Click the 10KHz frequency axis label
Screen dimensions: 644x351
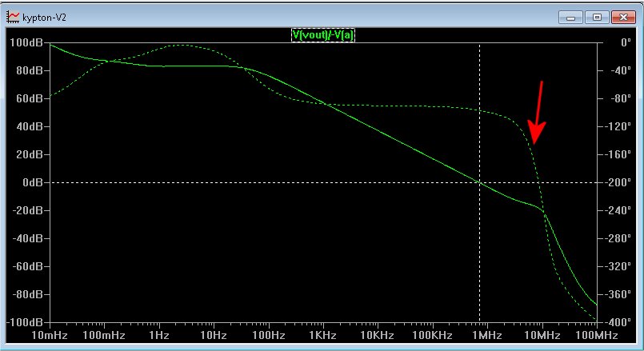pyautogui.click(x=377, y=335)
